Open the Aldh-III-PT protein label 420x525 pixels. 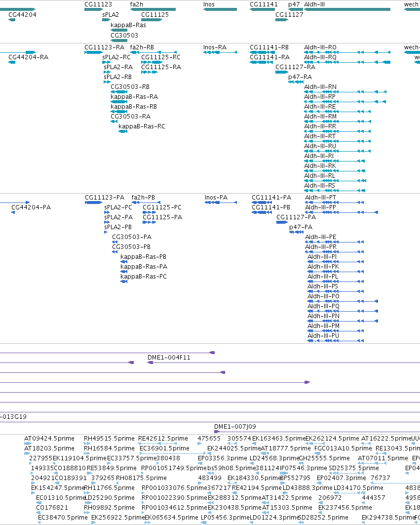point(321,197)
